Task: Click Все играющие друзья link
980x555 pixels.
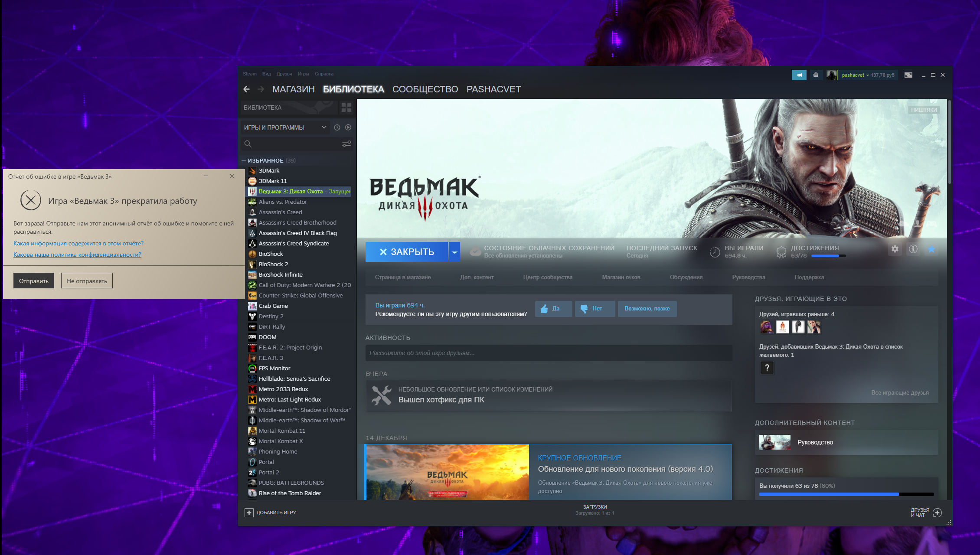Action: click(900, 393)
